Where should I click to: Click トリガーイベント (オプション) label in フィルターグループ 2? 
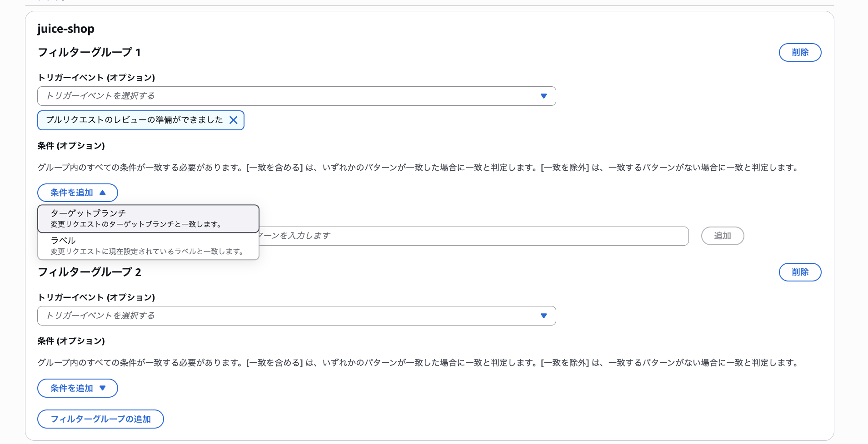click(96, 297)
